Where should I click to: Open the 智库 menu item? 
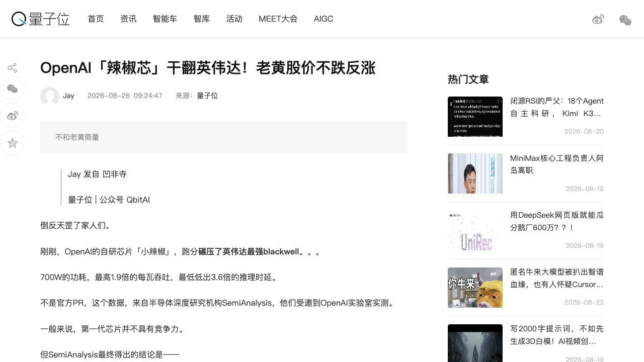(x=202, y=19)
